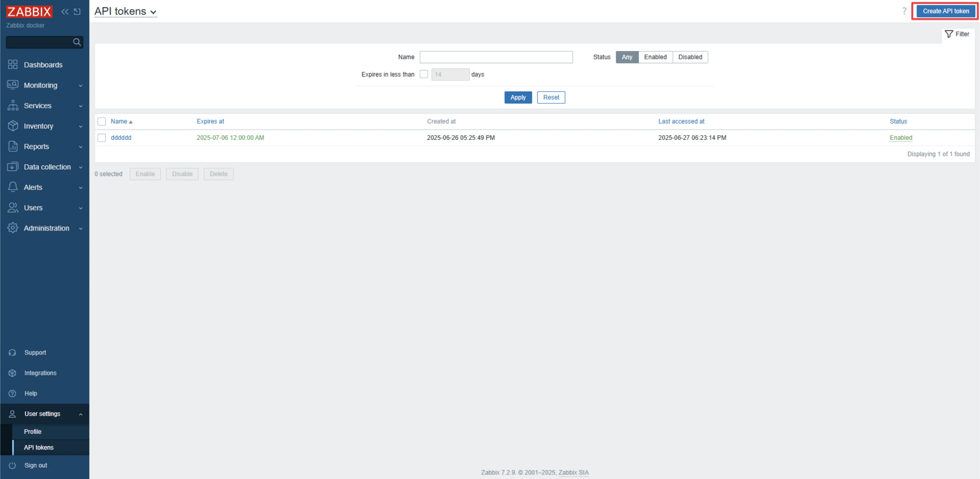Sort by Status column header
The width and height of the screenshot is (980, 479).
click(898, 121)
